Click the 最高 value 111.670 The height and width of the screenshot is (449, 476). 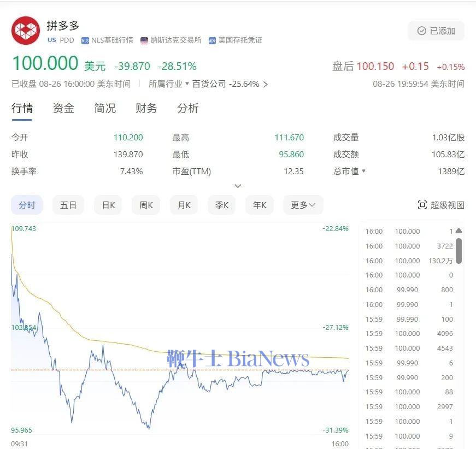[289, 138]
